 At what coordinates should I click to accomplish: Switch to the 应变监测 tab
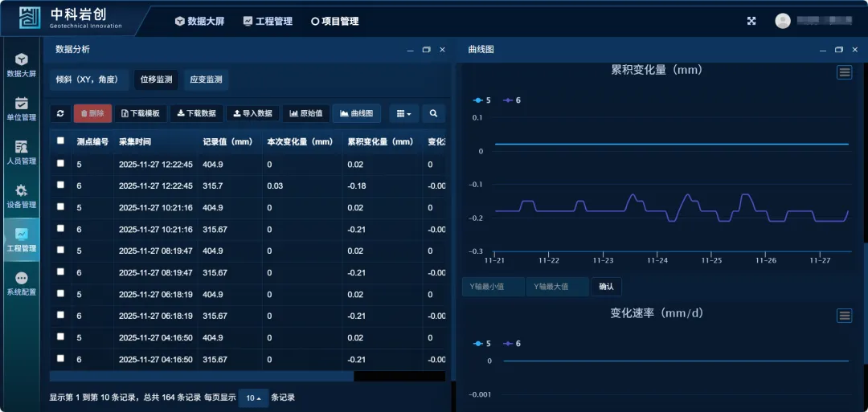point(206,80)
